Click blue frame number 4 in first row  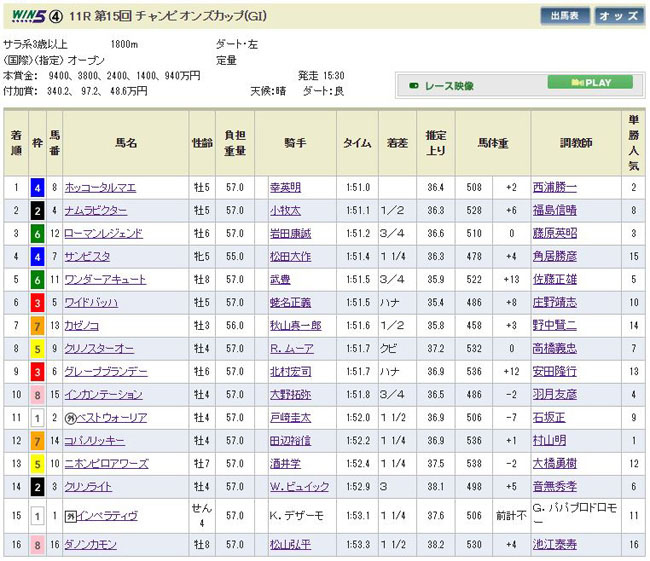[36, 187]
